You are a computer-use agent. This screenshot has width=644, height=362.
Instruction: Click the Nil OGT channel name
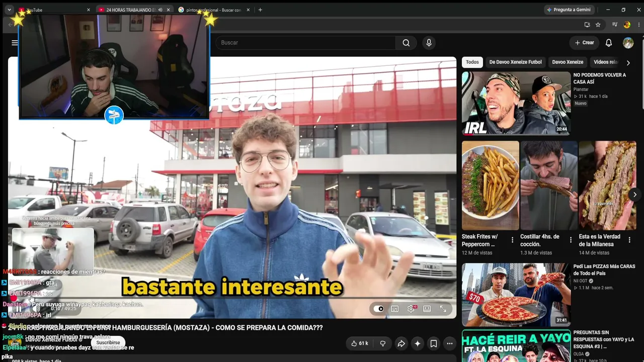[x=581, y=281]
